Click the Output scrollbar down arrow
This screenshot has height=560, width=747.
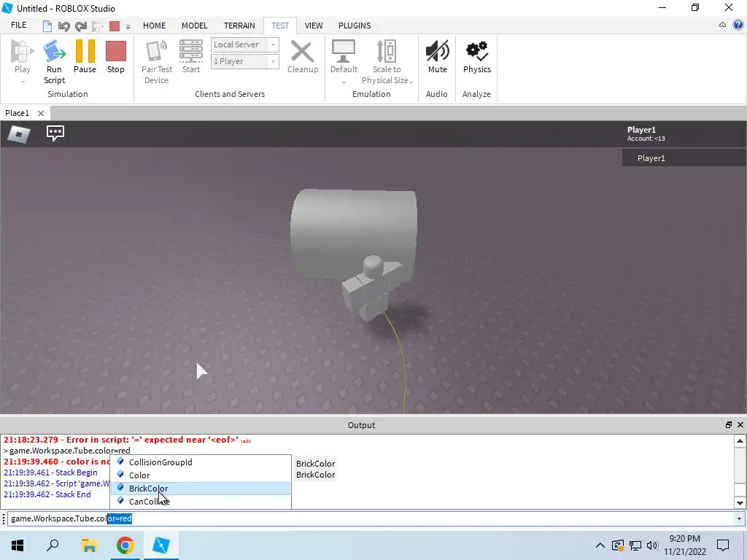(x=740, y=503)
